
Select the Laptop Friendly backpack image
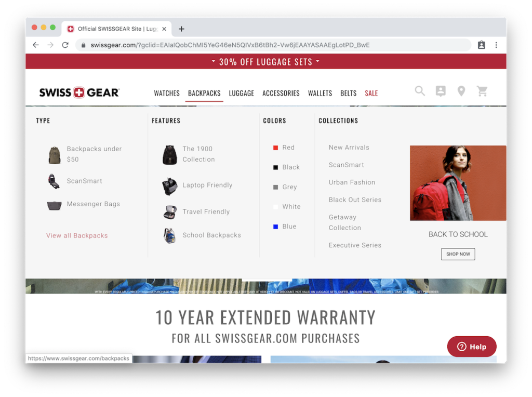[x=170, y=186]
